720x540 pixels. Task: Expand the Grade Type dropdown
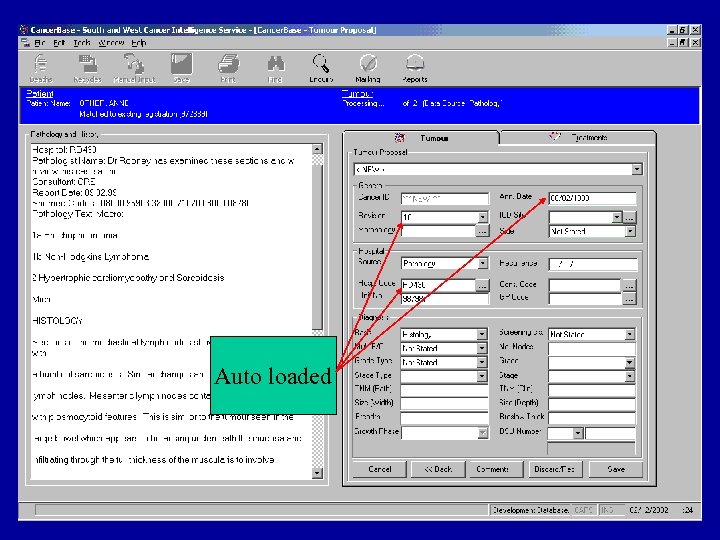coord(482,362)
